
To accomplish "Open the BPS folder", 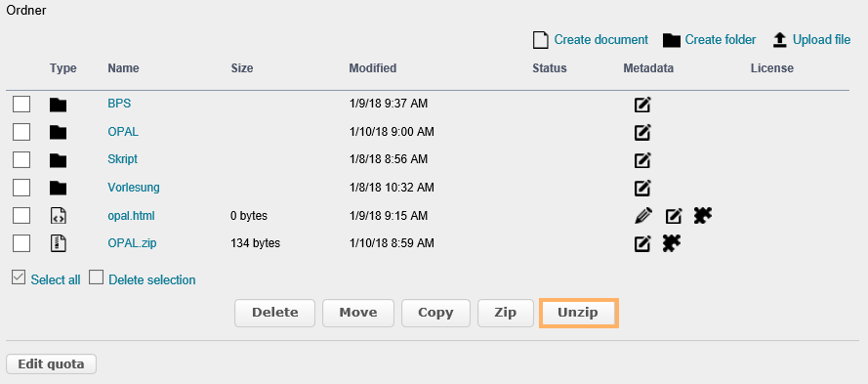I will pyautogui.click(x=119, y=104).
